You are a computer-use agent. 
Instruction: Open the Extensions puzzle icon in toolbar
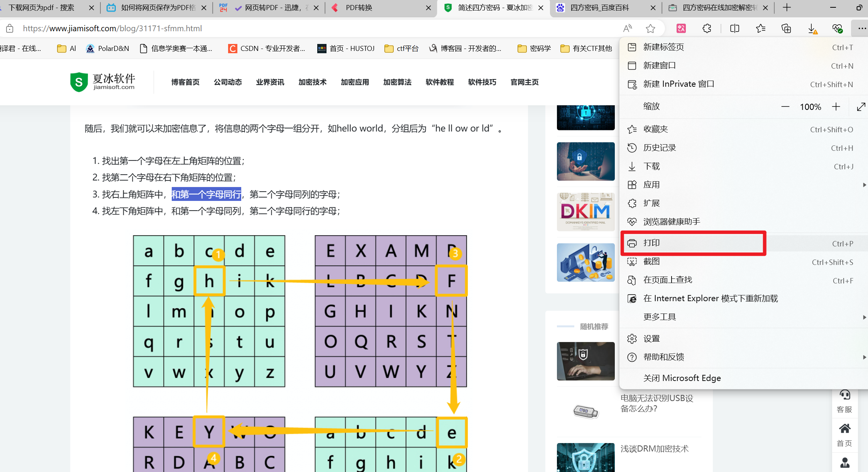point(707,28)
